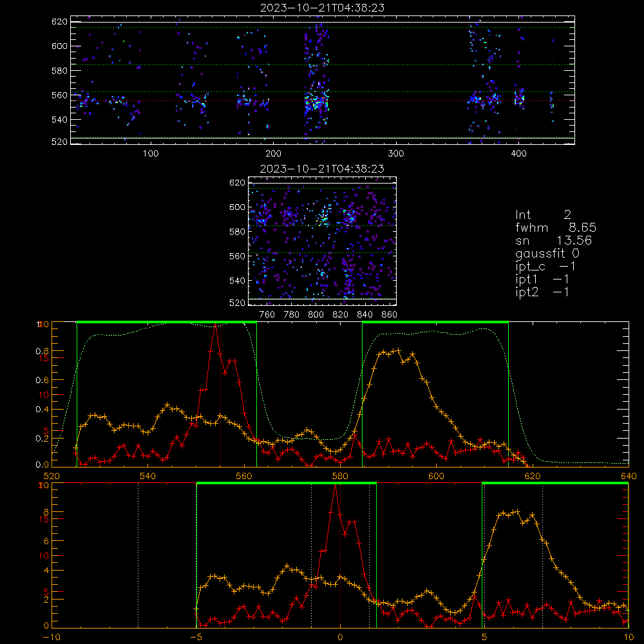Click the right thick green bar atop third plot
Image resolution: width=644 pixels, height=644 pixels.
[x=435, y=322]
